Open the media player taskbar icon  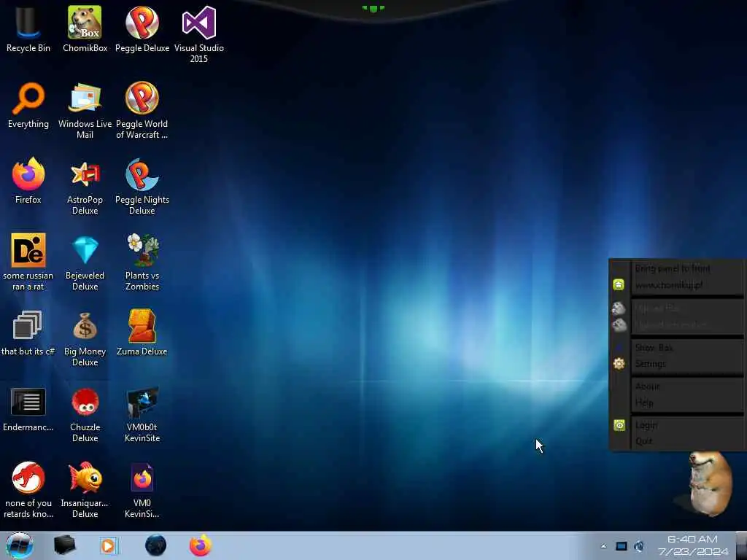pyautogui.click(x=109, y=545)
